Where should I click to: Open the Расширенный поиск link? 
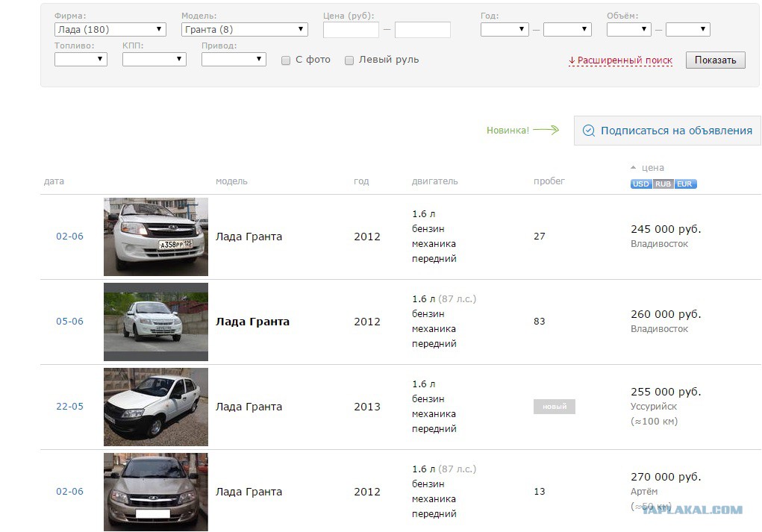click(x=621, y=60)
